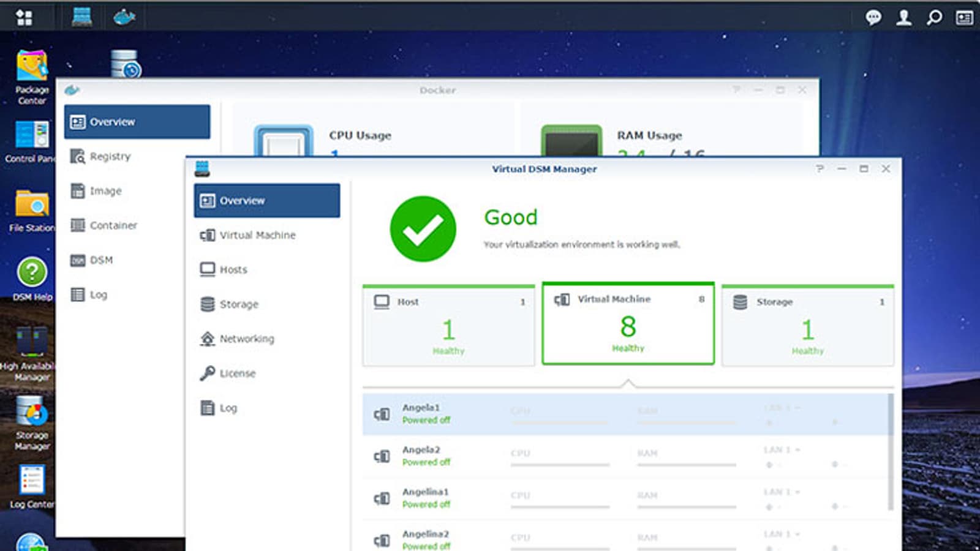Open the Control Panel desktop icon
980x551 pixels.
(31, 142)
